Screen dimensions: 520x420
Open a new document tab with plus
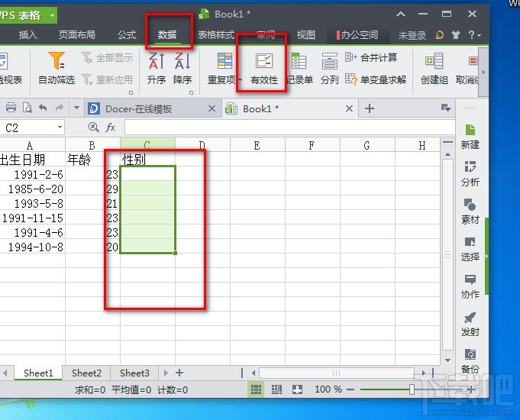(x=370, y=108)
